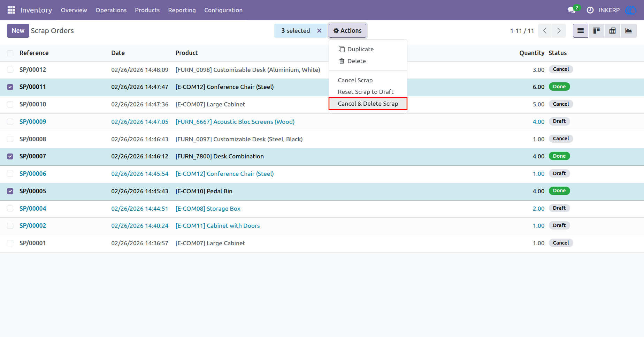The image size is (644, 337).
Task: Open scrap order SP/00004
Action: (x=33, y=209)
